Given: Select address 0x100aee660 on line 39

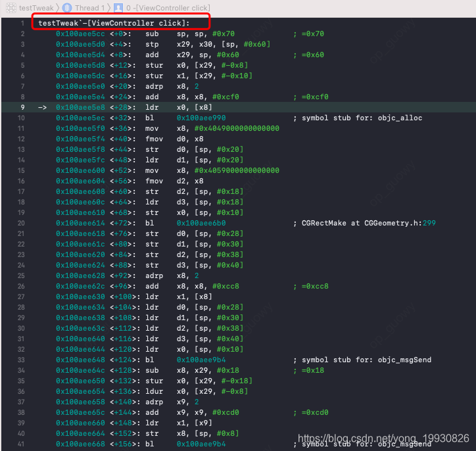Looking at the screenshot, I should pyautogui.click(x=80, y=423).
